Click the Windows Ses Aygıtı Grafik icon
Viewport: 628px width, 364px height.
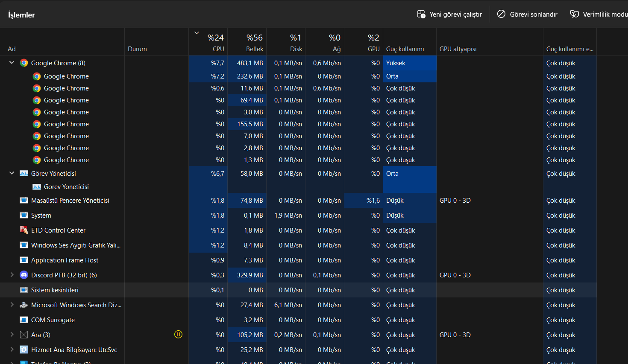[24, 245]
